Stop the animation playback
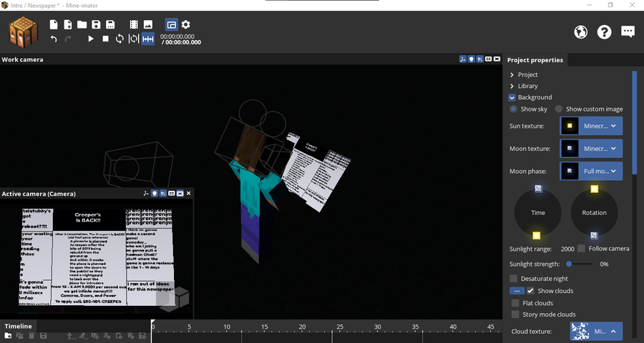Screen dimensions: 644x343 [106, 39]
